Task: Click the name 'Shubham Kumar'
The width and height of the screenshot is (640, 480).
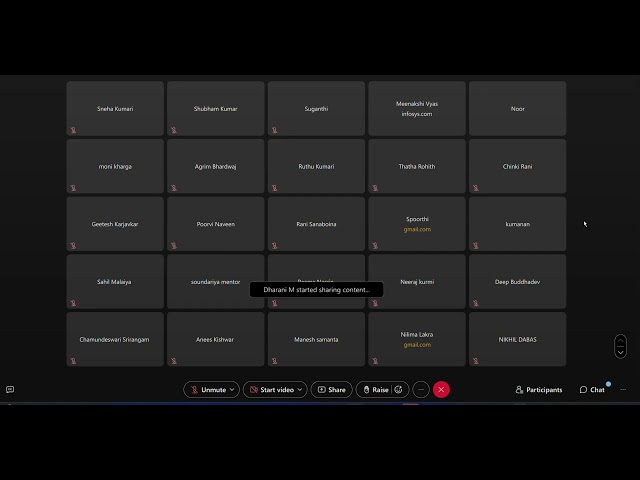Action: click(x=216, y=109)
